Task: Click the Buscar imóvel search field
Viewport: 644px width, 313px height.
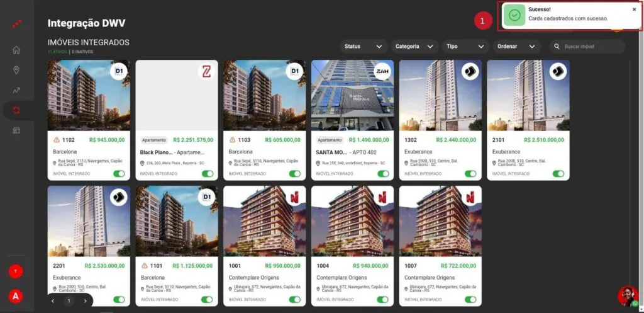Action: point(591,47)
